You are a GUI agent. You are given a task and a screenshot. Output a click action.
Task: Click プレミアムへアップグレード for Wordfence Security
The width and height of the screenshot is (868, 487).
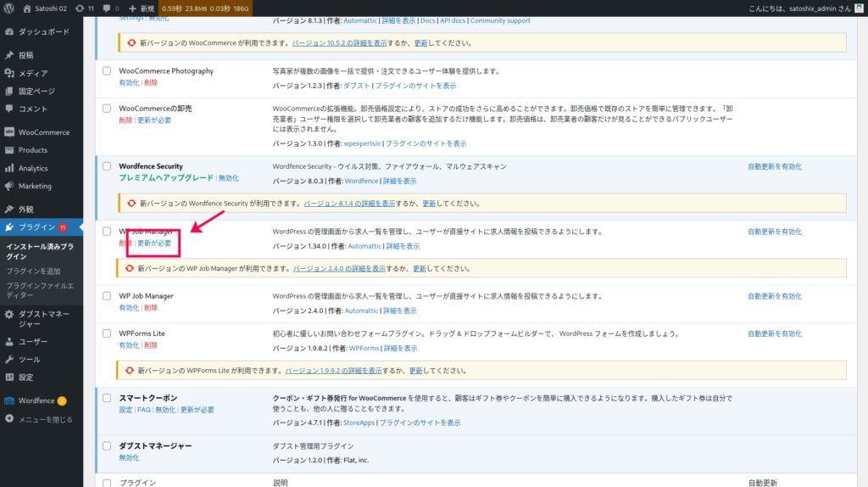[166, 178]
